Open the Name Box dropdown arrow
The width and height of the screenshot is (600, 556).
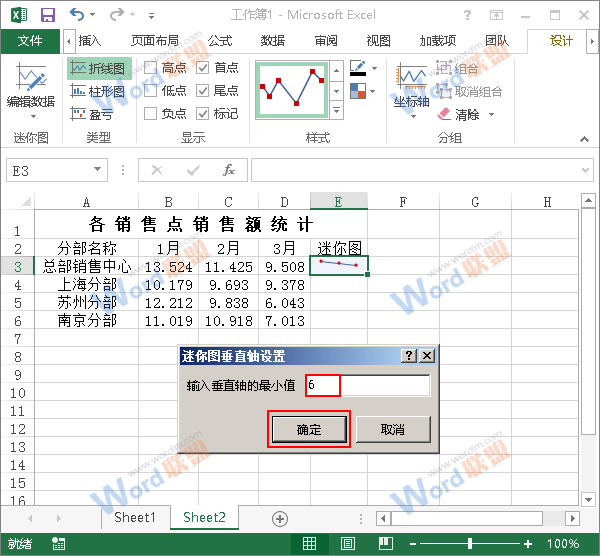point(98,170)
